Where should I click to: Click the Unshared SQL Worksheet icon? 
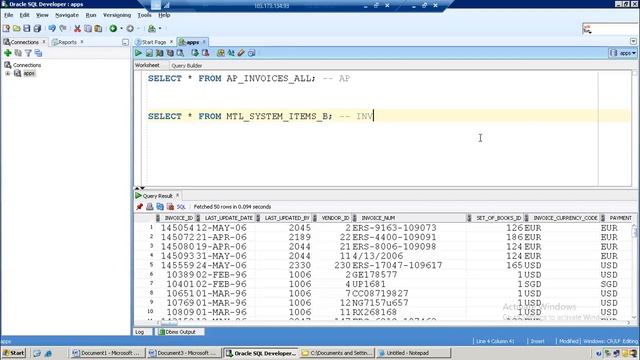pos(220,53)
